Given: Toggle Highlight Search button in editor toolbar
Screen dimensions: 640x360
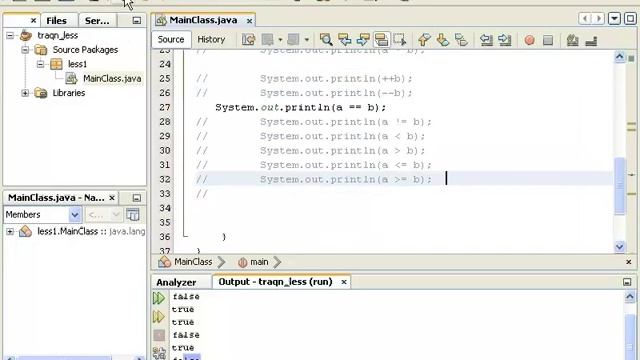Looking at the screenshot, I should [381, 40].
